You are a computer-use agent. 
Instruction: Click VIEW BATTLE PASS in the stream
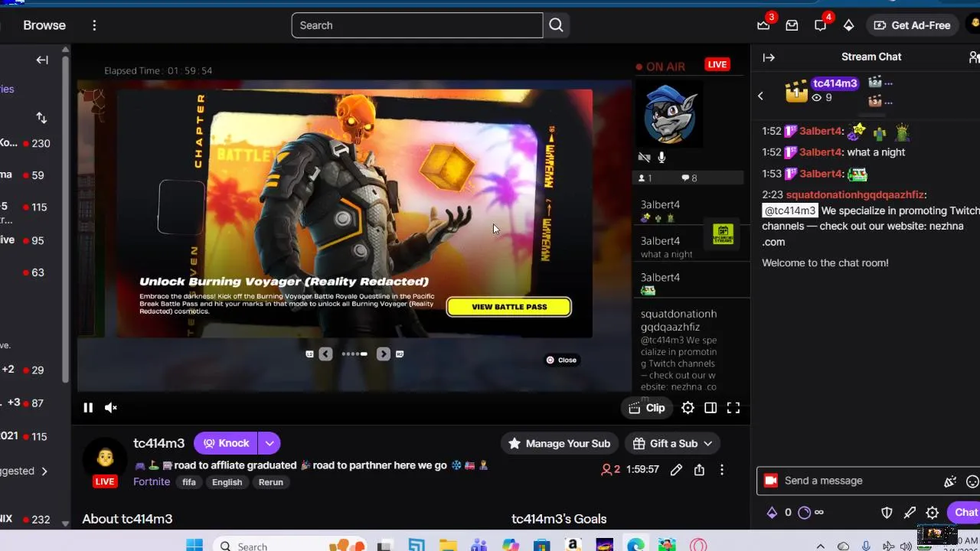coord(509,307)
